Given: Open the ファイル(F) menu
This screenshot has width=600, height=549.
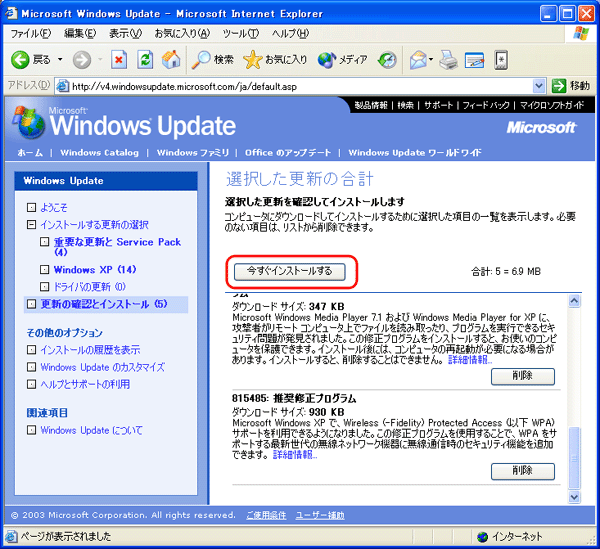Looking at the screenshot, I should (x=30, y=34).
